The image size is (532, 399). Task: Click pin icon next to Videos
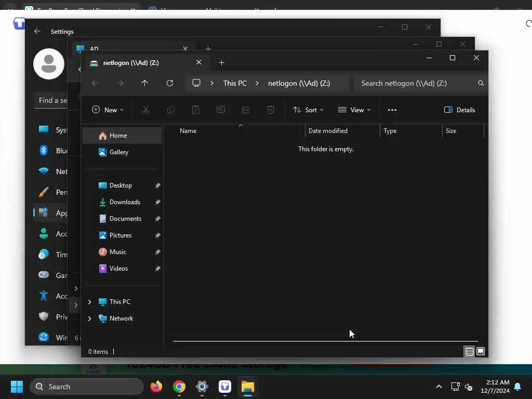pos(157,269)
